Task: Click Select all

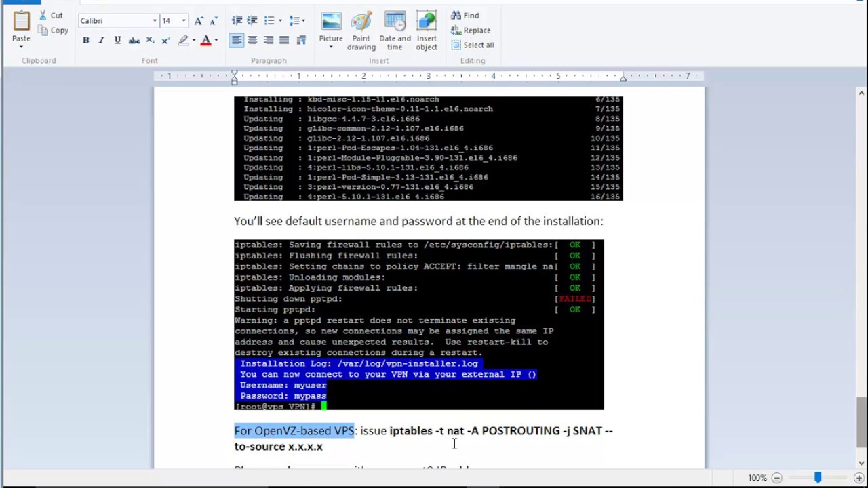Action: pyautogui.click(x=473, y=45)
